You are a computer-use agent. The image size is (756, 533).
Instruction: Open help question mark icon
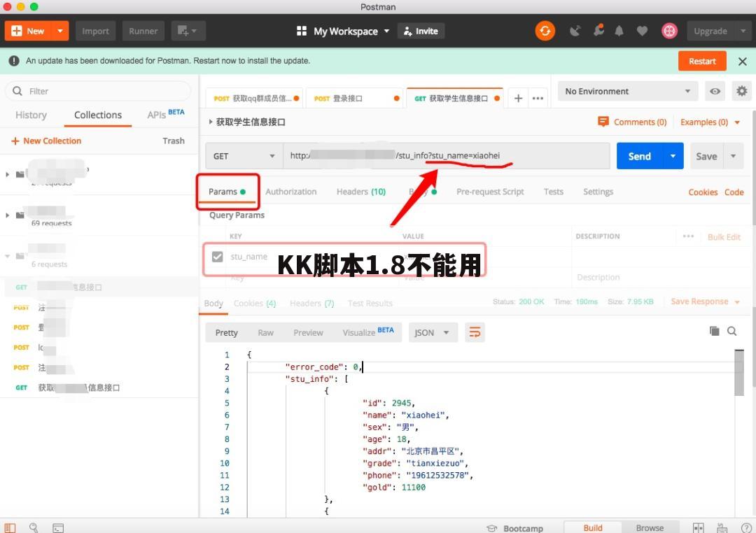coord(746,527)
